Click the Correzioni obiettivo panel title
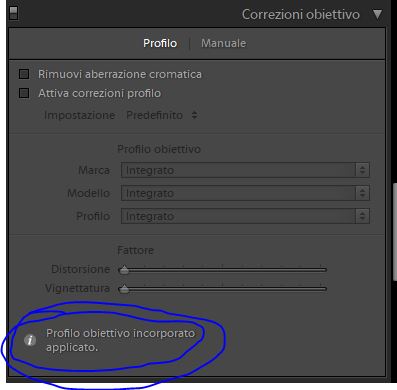The width and height of the screenshot is (397, 390). pos(301,15)
